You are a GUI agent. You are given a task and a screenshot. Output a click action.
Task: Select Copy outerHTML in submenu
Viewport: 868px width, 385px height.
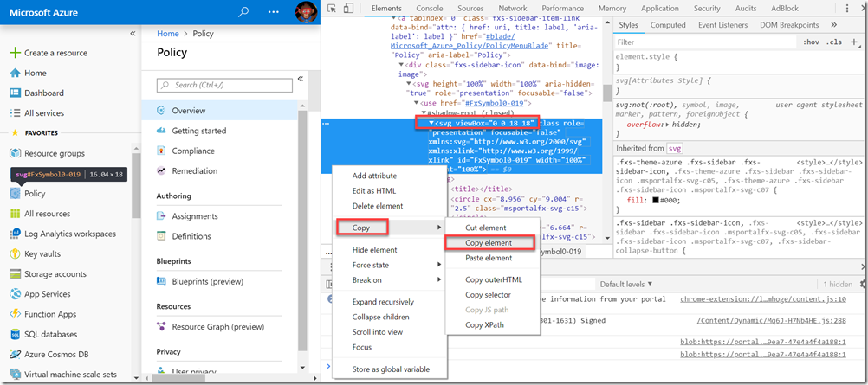pos(494,280)
